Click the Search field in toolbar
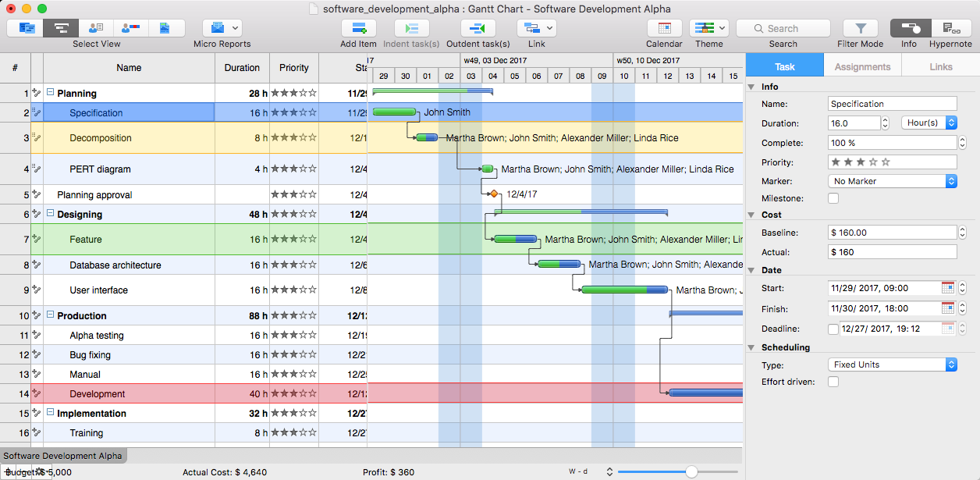This screenshot has width=980, height=480. [783, 28]
